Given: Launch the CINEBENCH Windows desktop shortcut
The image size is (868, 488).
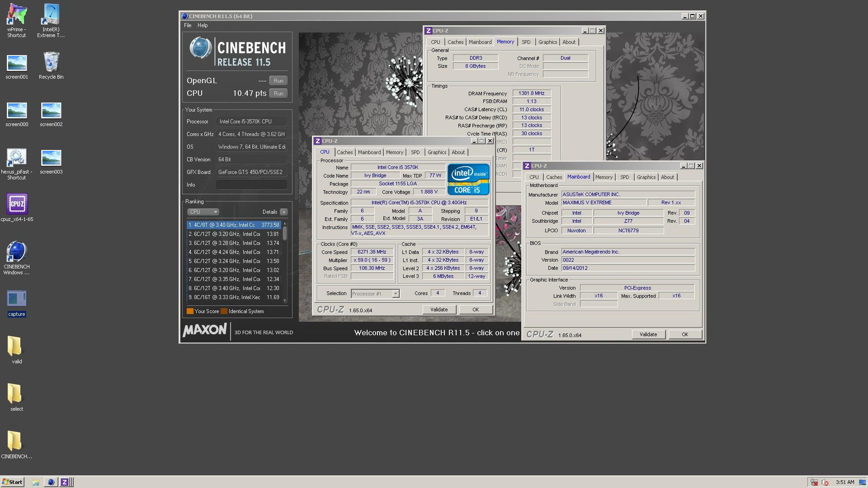Looking at the screenshot, I should coord(17,258).
